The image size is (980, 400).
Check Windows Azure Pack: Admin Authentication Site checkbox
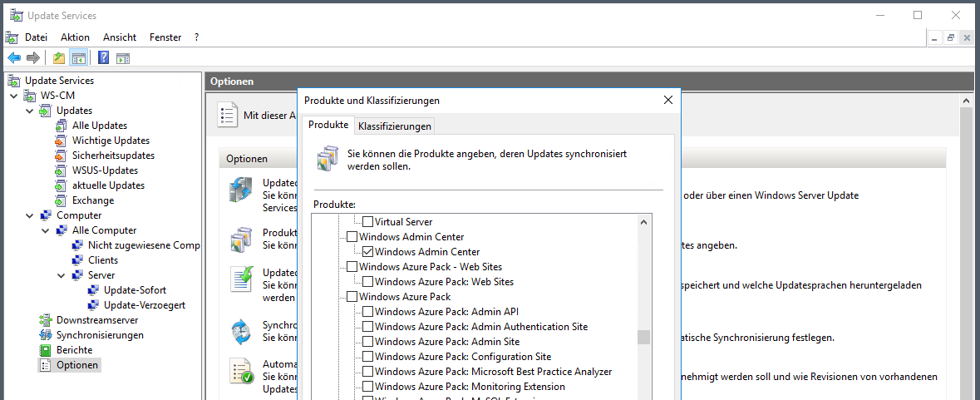click(x=368, y=327)
